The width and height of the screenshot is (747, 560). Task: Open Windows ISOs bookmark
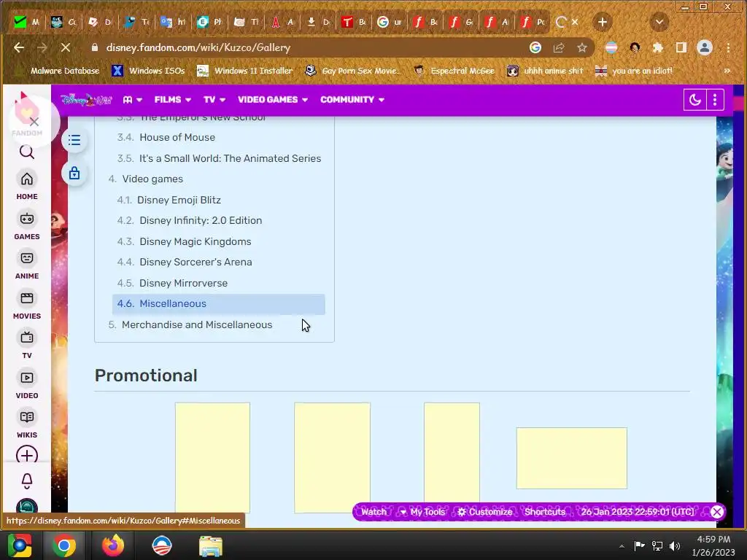tap(149, 71)
